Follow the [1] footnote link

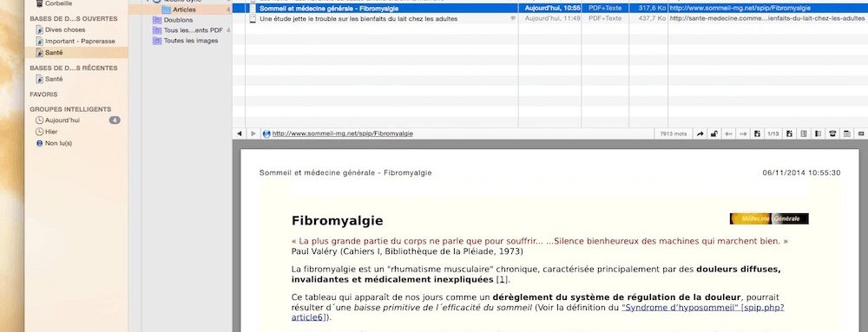[502, 280]
